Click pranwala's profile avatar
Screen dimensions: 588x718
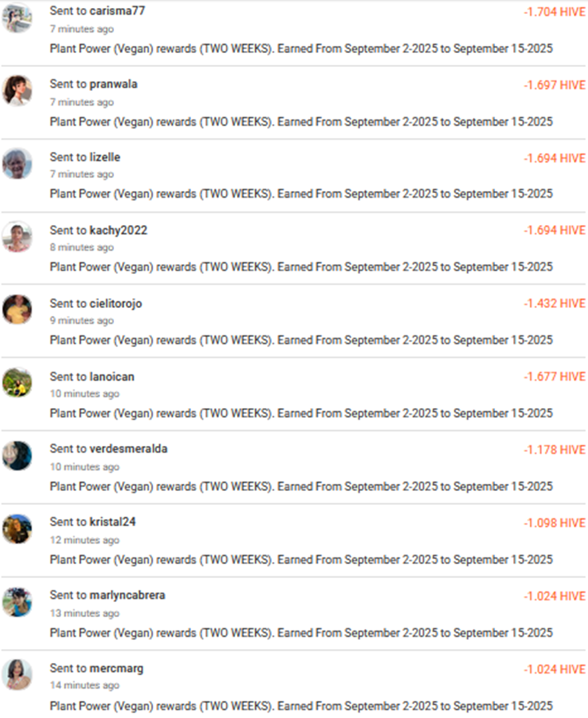click(x=17, y=90)
